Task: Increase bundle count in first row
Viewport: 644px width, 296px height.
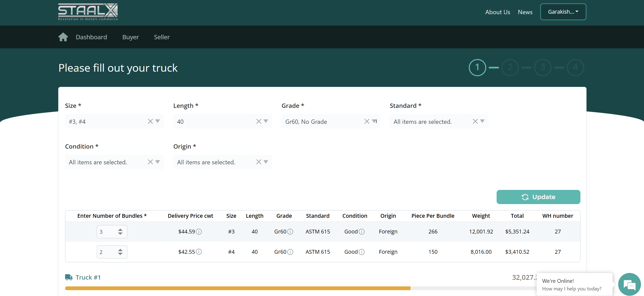Action: click(x=120, y=230)
